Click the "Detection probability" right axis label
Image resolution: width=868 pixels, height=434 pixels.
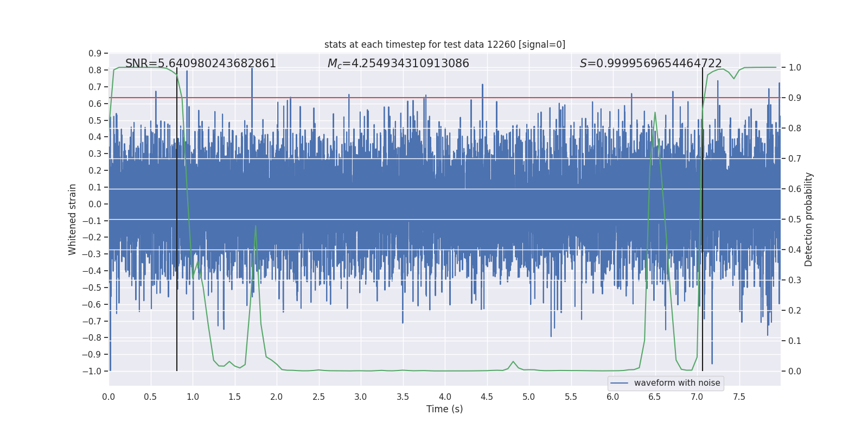click(809, 219)
